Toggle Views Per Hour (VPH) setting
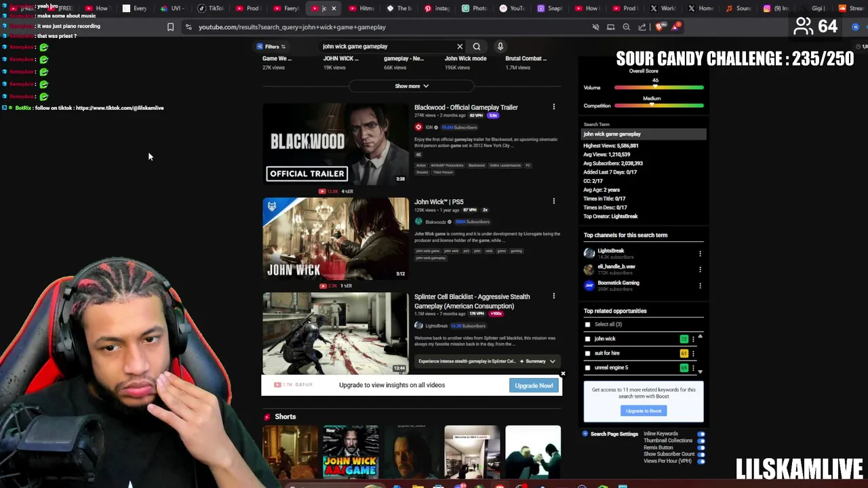Image resolution: width=868 pixels, height=488 pixels. 701,461
